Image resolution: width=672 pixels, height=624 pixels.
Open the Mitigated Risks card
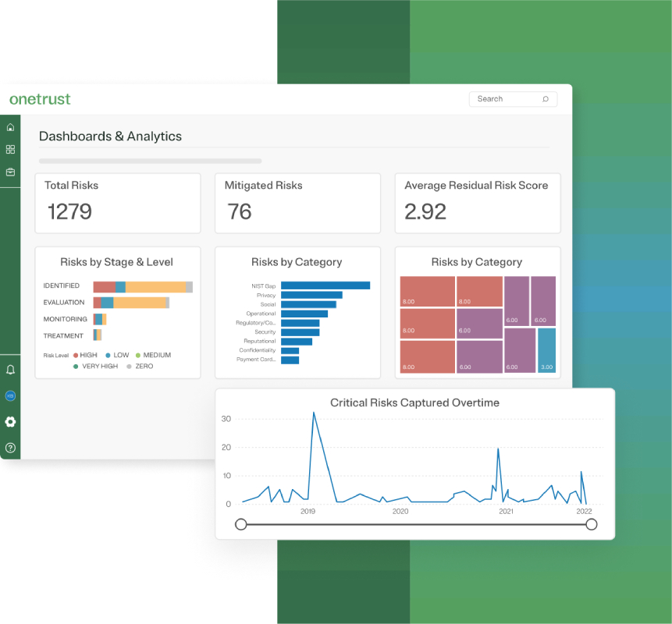point(298,204)
